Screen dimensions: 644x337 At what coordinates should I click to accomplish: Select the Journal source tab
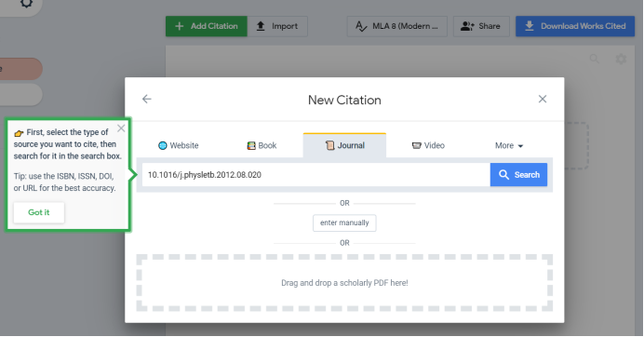pos(344,145)
